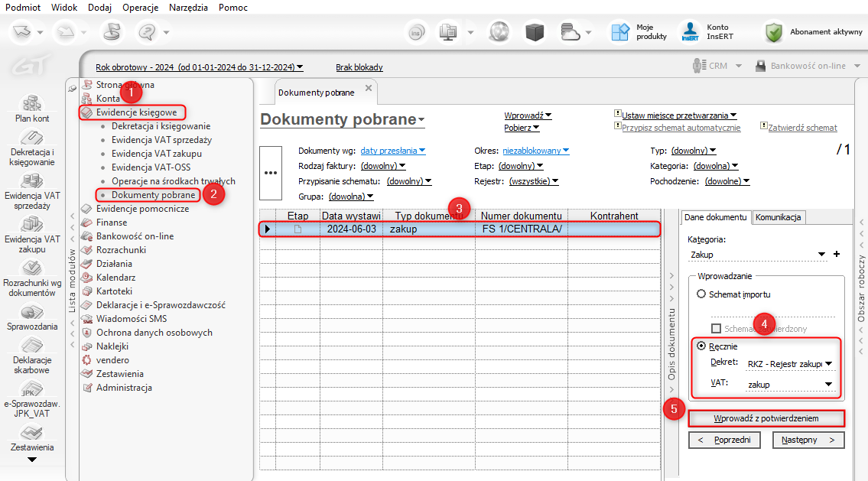868x481 pixels.
Task: Open Rozrachunki wg dokumentów shortcut icon
Action: (31, 268)
